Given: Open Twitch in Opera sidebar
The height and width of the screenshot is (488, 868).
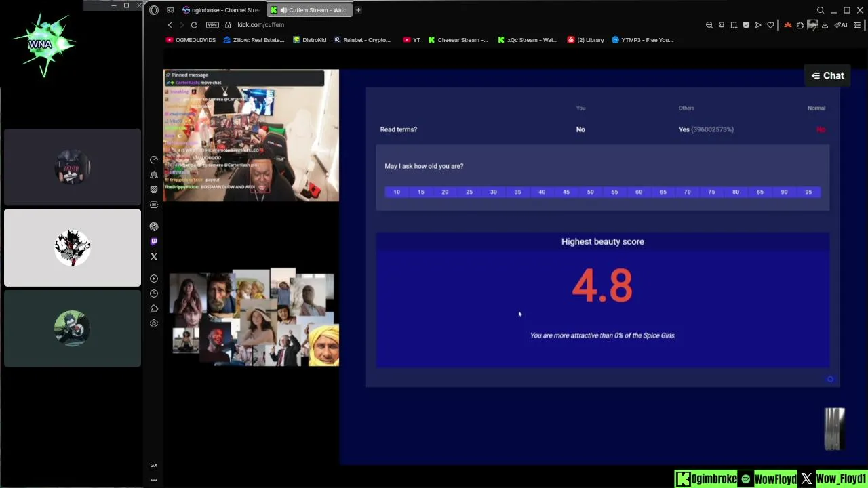Looking at the screenshot, I should [x=154, y=241].
